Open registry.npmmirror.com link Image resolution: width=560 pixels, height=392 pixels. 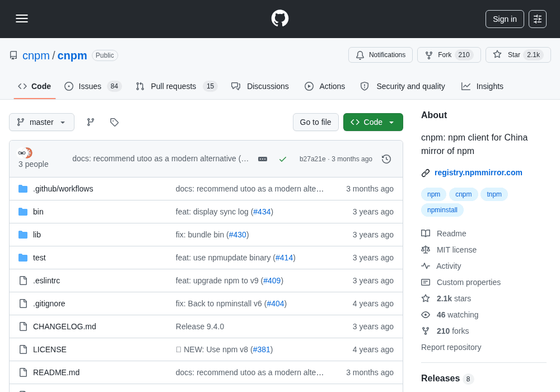click(478, 173)
